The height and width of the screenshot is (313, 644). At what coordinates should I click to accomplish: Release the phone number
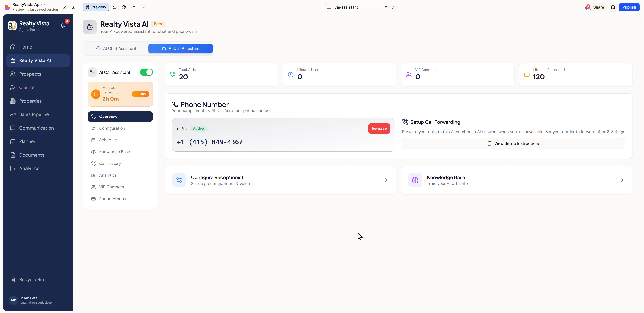pos(379,129)
